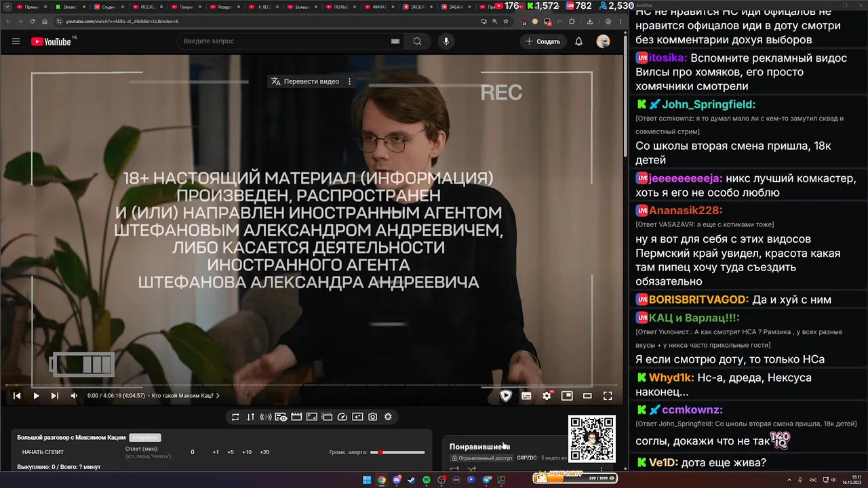This screenshot has height=488, width=868.
Task: Open browser extensions puzzle icon
Action: [x=572, y=21]
